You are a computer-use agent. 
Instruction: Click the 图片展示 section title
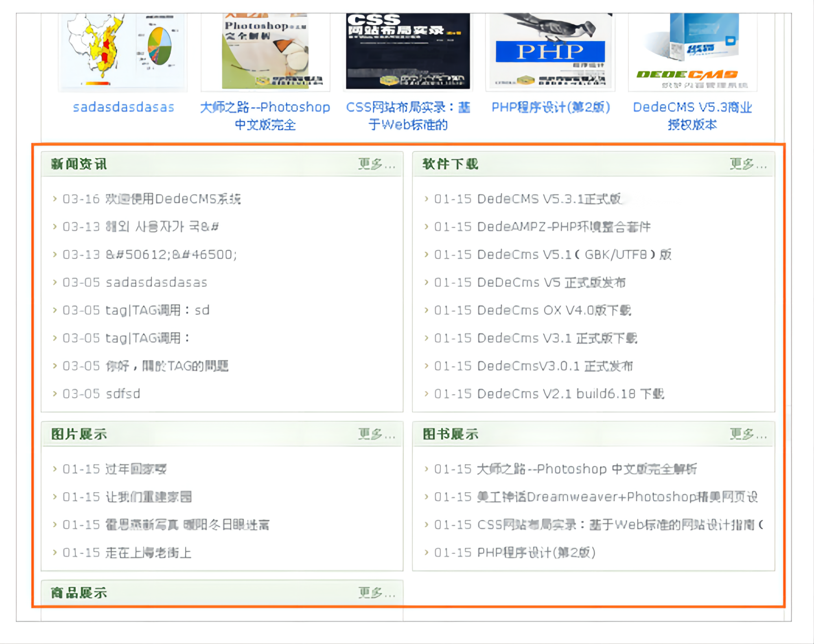pos(79,434)
